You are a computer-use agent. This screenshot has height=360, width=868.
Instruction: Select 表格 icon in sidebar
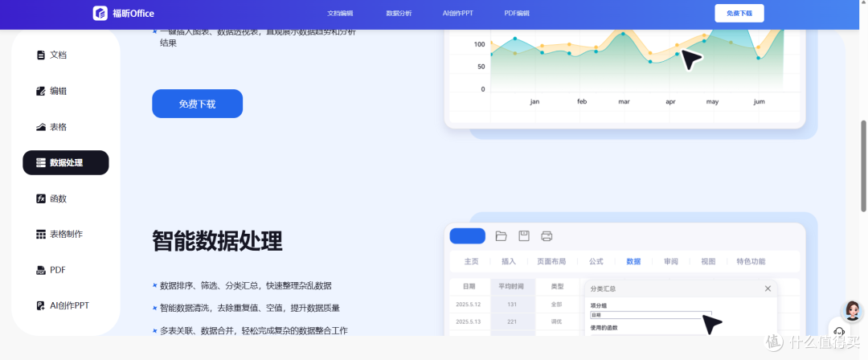pyautogui.click(x=40, y=127)
